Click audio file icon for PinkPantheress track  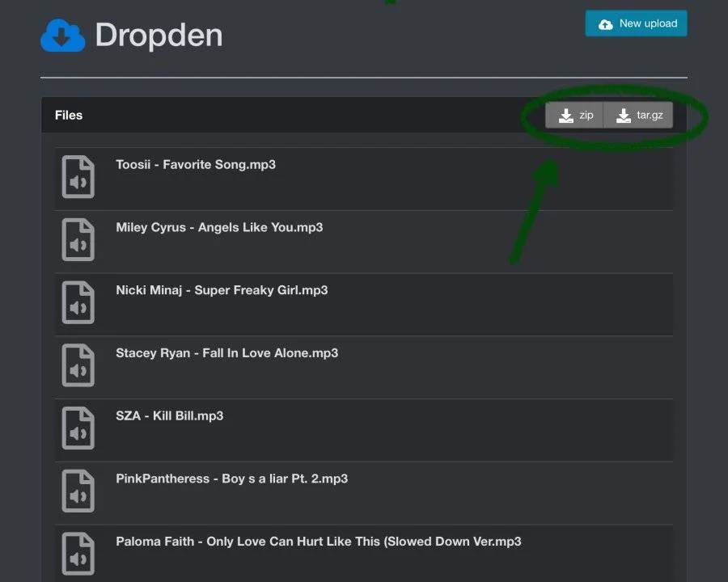[78, 491]
